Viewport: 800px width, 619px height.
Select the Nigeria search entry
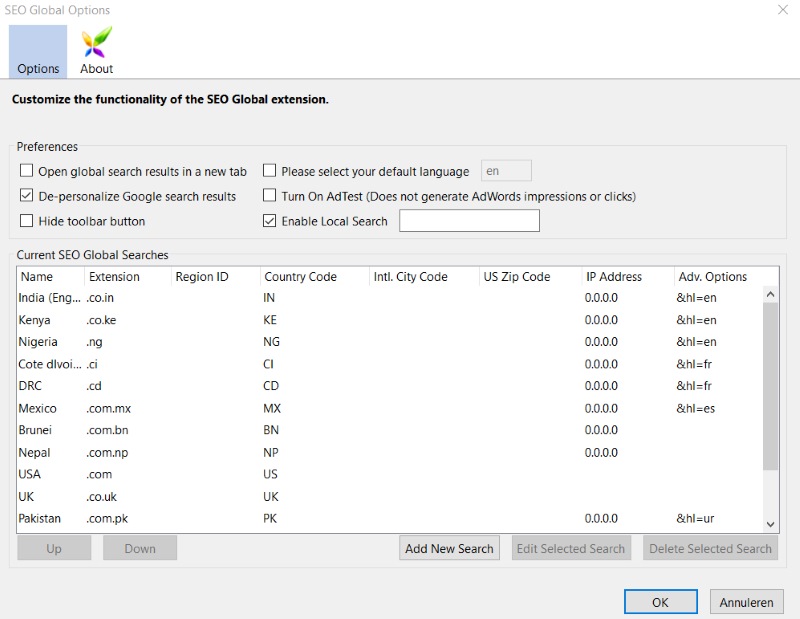pyautogui.click(x=390, y=342)
